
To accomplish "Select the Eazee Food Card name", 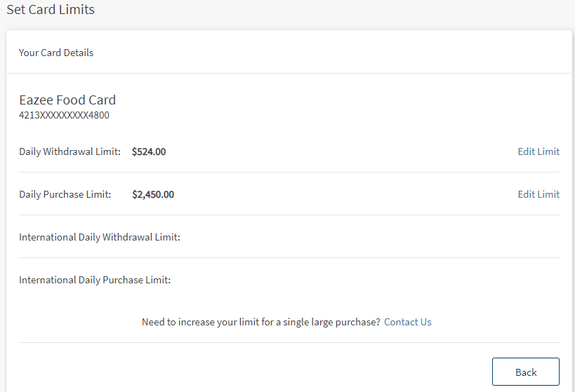I will coord(67,100).
